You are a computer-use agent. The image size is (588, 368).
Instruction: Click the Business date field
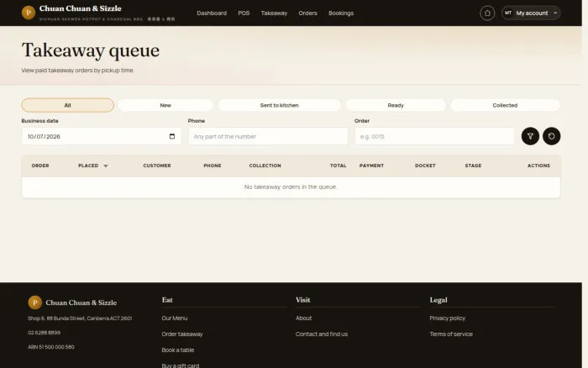click(102, 136)
